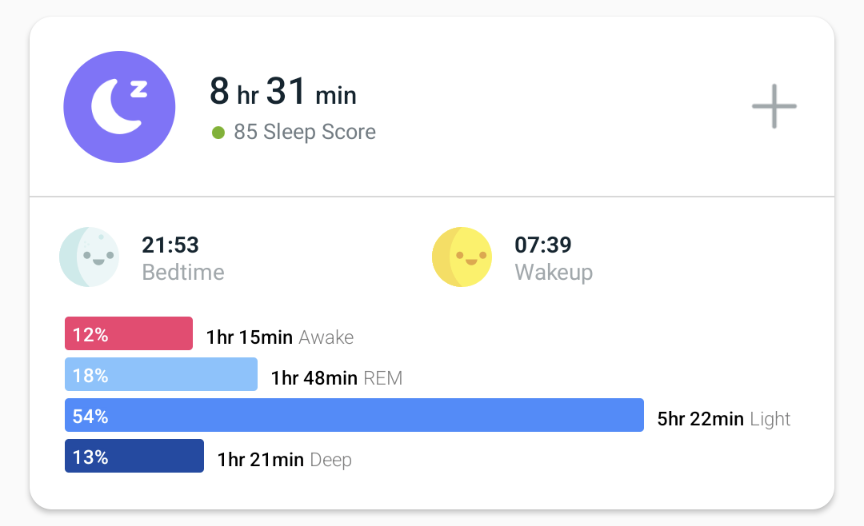Click the 1hr 21min Deep label
This screenshot has width=864, height=526.
[285, 460]
